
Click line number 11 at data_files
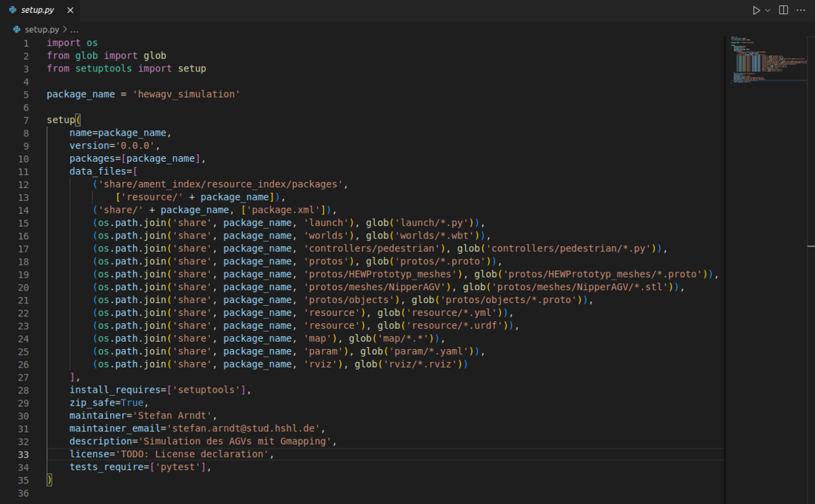25,171
